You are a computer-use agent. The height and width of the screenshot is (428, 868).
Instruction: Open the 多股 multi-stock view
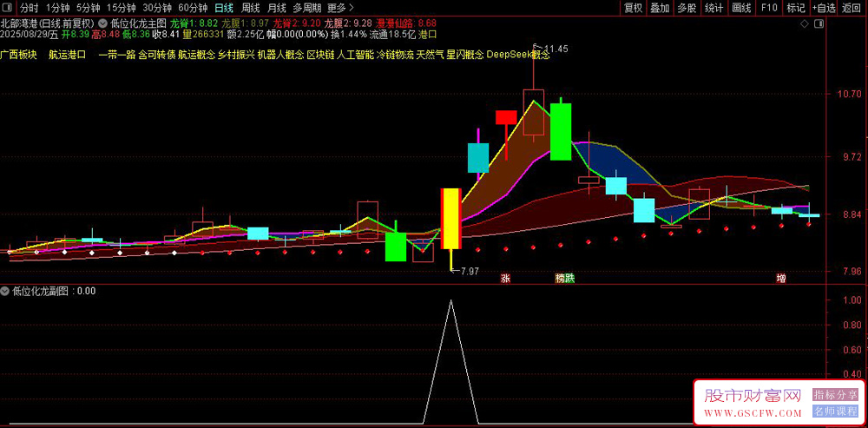tap(687, 8)
